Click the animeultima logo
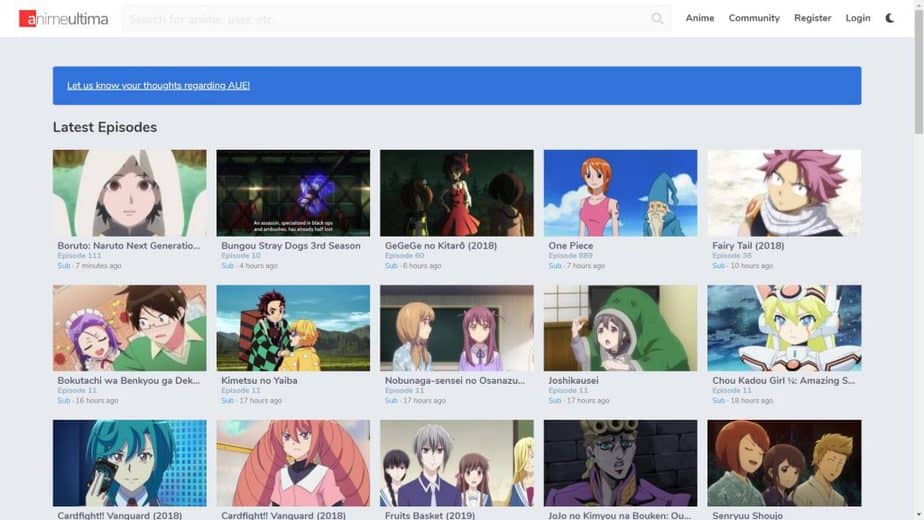924x520 pixels. click(63, 18)
